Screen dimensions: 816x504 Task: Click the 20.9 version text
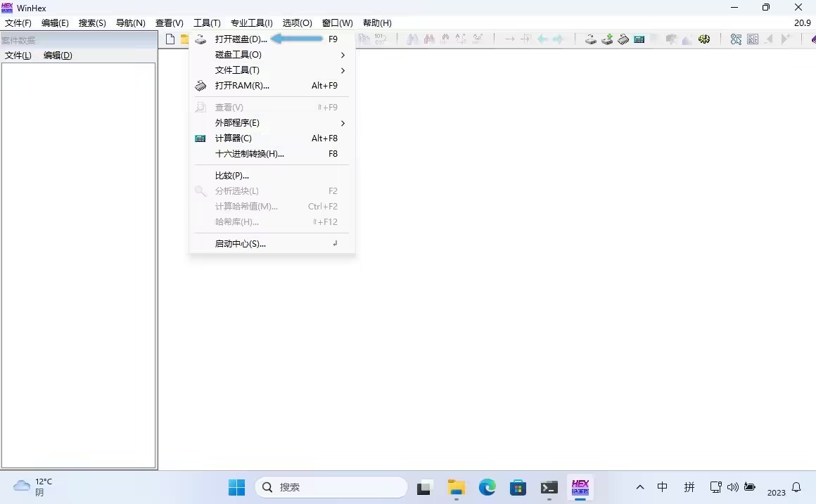coord(802,23)
